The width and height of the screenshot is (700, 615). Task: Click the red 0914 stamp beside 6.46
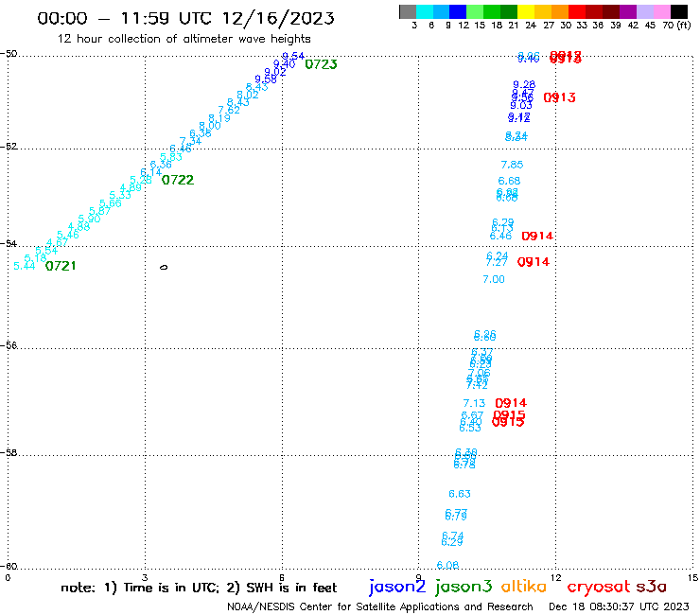tap(537, 236)
